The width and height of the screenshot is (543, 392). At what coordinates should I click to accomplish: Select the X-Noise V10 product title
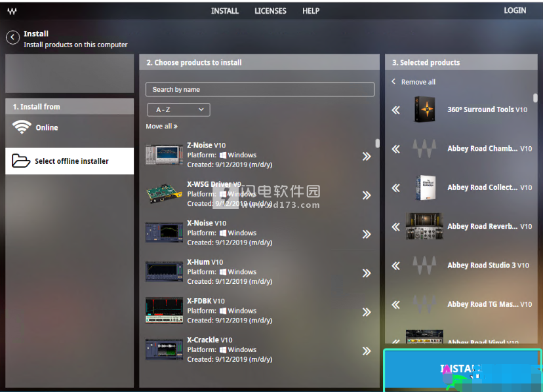tap(207, 224)
